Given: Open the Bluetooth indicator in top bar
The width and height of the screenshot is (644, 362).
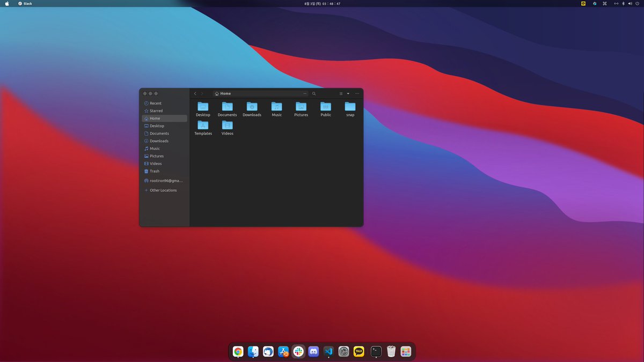Looking at the screenshot, I should tap(623, 3).
